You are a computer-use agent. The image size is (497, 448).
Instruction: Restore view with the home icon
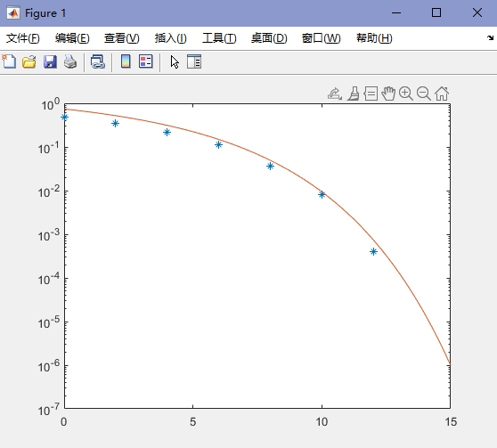(x=442, y=94)
